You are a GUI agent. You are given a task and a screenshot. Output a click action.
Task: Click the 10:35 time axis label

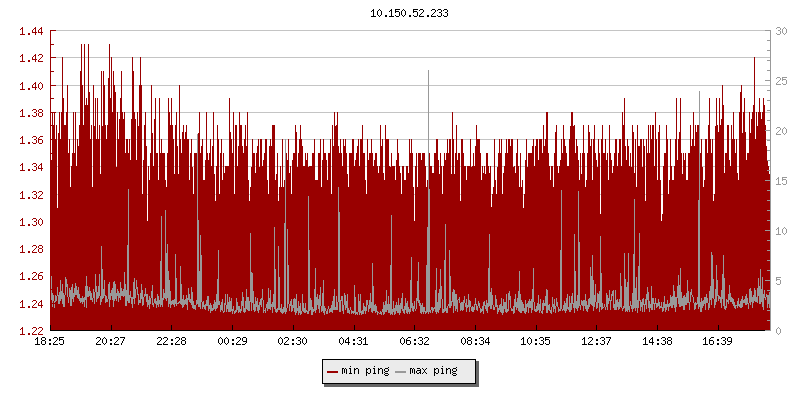pyautogui.click(x=536, y=341)
